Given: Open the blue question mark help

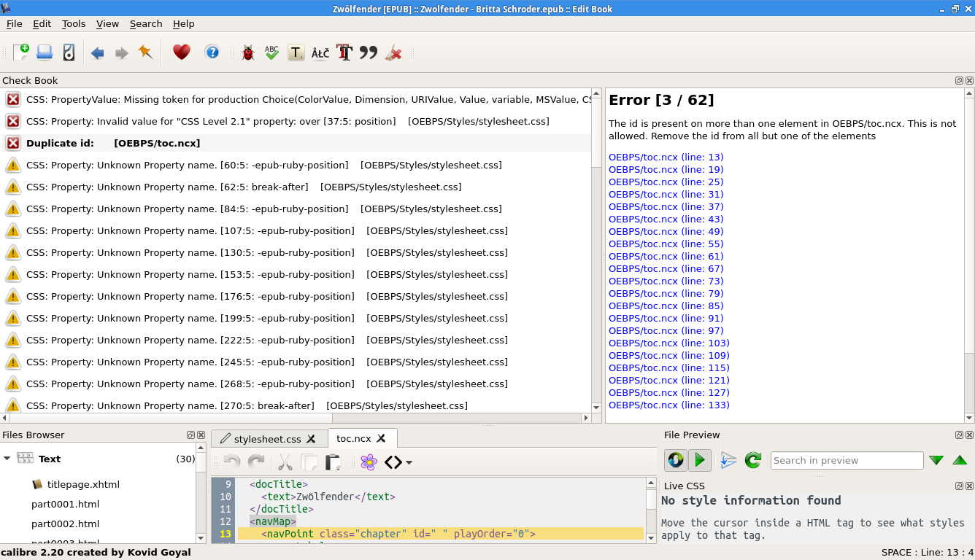Looking at the screenshot, I should click(212, 52).
